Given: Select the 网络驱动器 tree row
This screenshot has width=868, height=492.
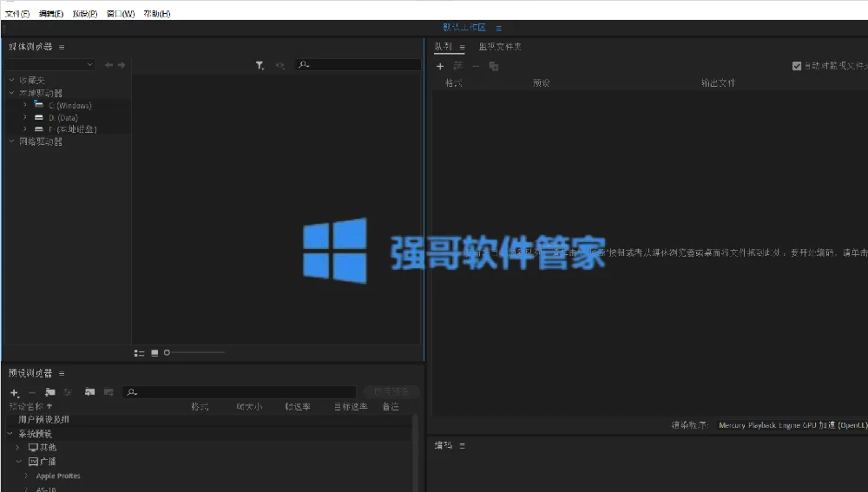Looking at the screenshot, I should pyautogui.click(x=41, y=141).
